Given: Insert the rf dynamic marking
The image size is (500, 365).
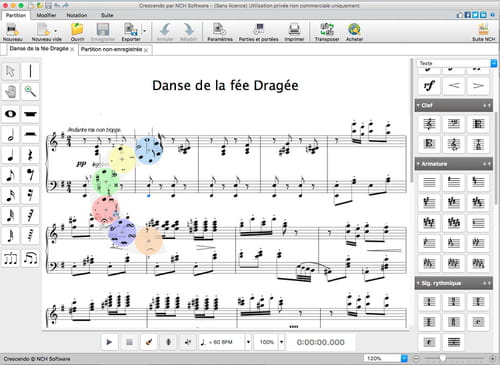Looking at the screenshot, I should (x=429, y=86).
